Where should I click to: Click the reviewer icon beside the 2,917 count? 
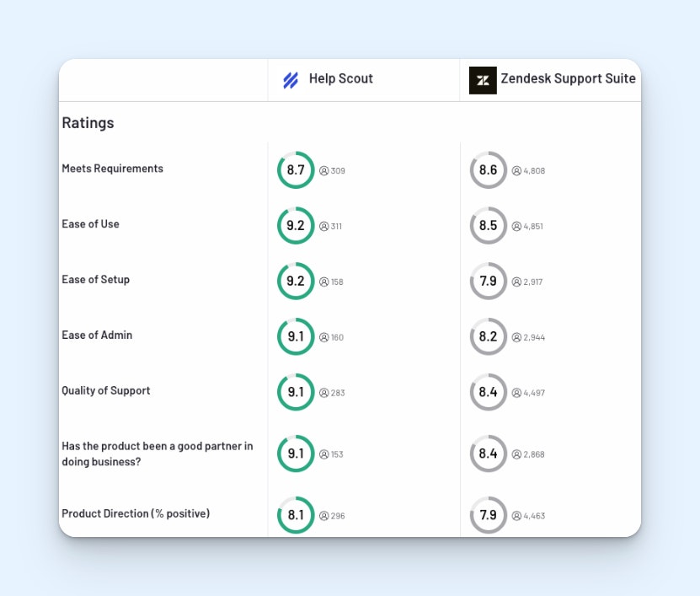[516, 282]
